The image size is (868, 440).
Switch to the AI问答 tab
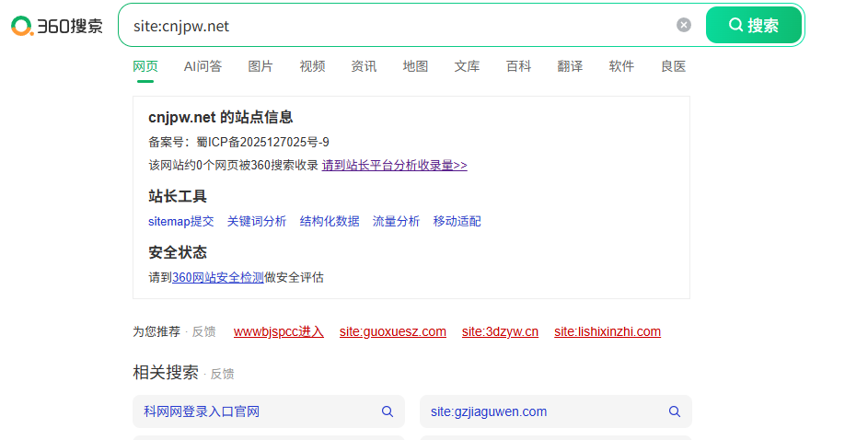tap(203, 66)
